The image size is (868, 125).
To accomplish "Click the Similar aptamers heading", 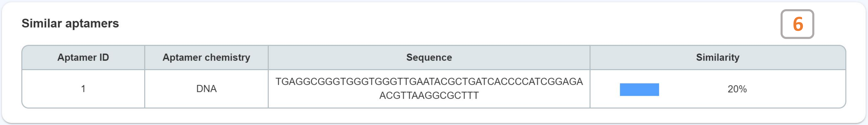I will click(x=70, y=23).
